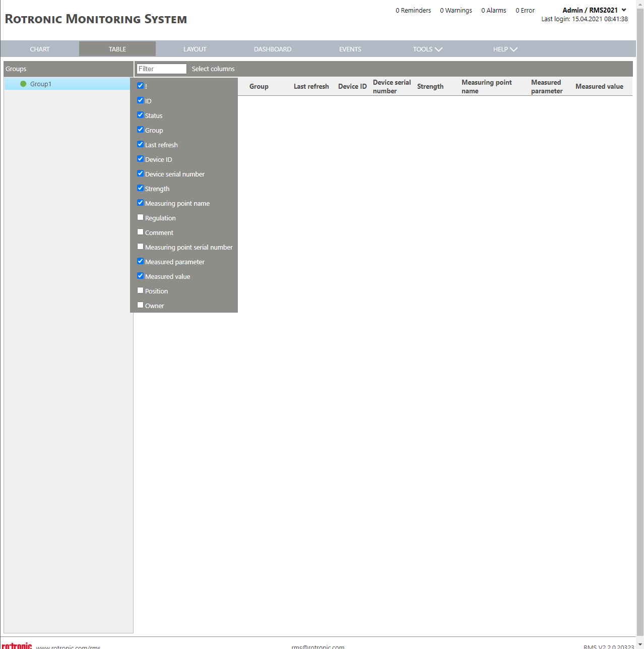Click the www.rotronic.com/rms footer link
Screen dimensions: 644x649
coord(68,647)
